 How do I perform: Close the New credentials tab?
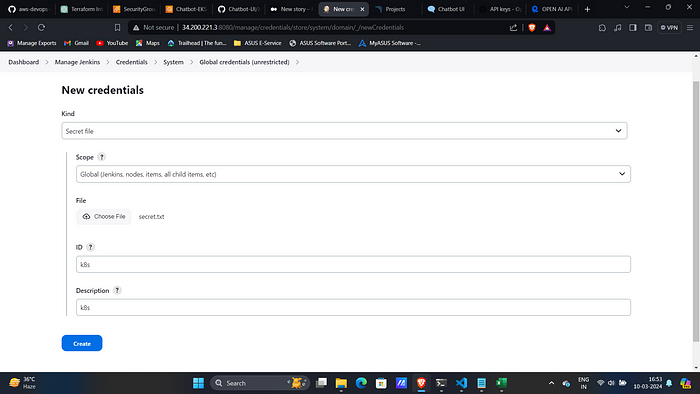tap(362, 9)
